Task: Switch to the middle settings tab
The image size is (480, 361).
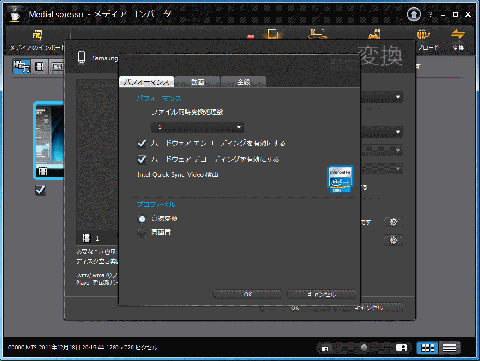Action: point(198,82)
